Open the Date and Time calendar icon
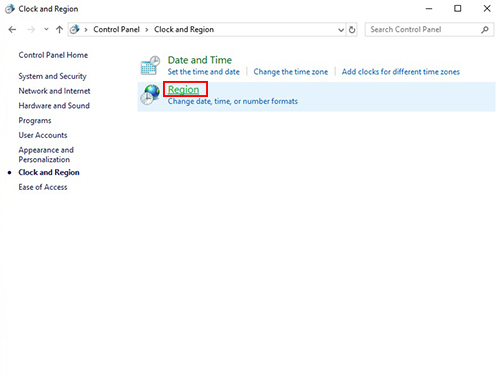The height and width of the screenshot is (375, 500). (150, 65)
